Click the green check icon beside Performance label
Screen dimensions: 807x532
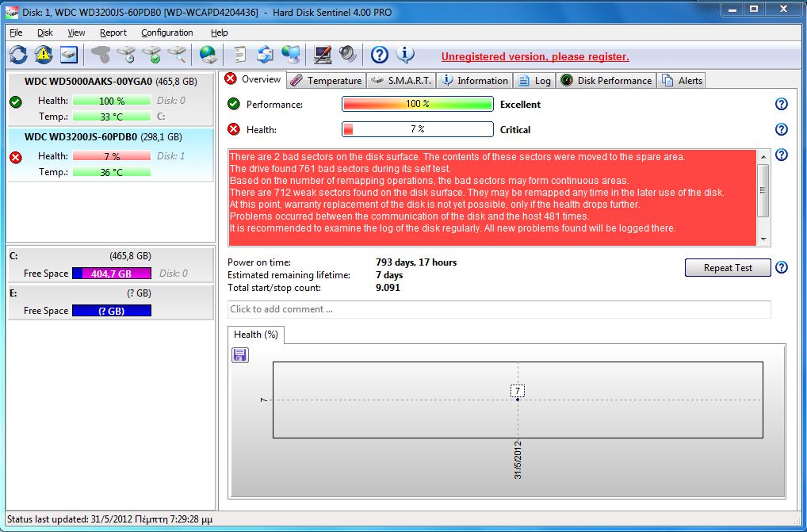click(234, 104)
